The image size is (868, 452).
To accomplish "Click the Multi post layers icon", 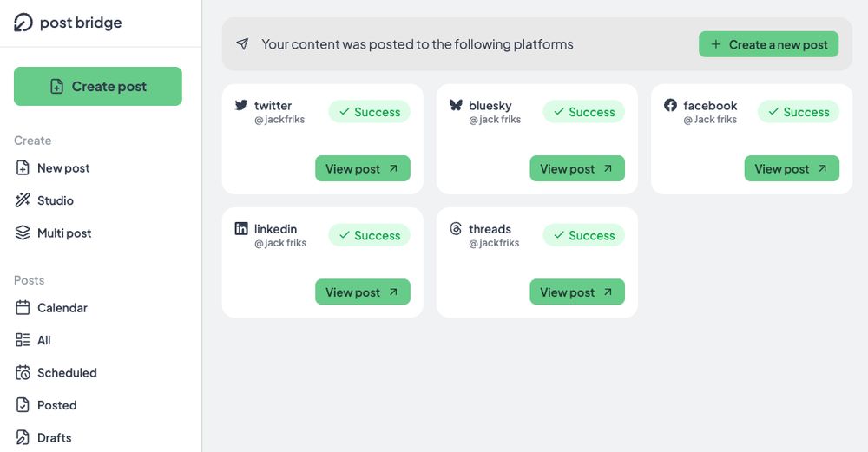I will [23, 233].
